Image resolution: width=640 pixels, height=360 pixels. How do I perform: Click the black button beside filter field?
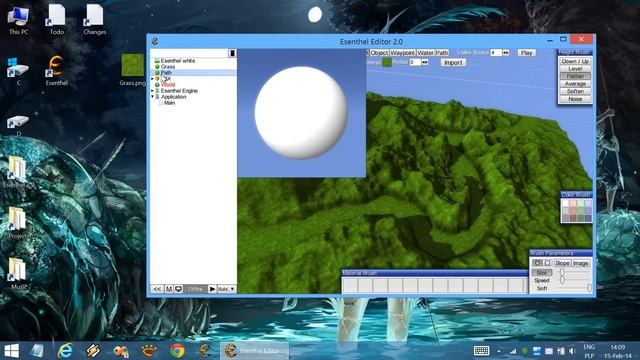coord(232,53)
